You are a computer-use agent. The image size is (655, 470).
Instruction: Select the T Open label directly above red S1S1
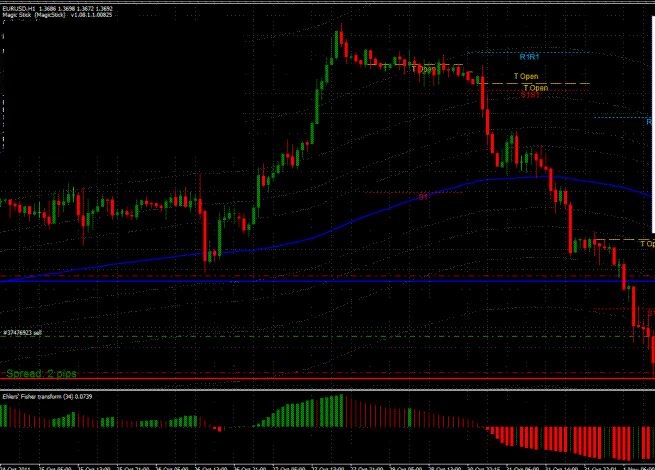pos(536,88)
